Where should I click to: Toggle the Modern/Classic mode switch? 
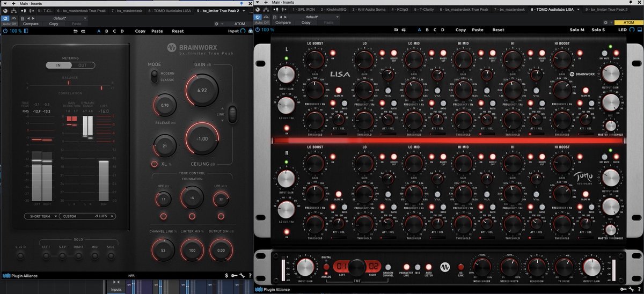click(x=154, y=76)
